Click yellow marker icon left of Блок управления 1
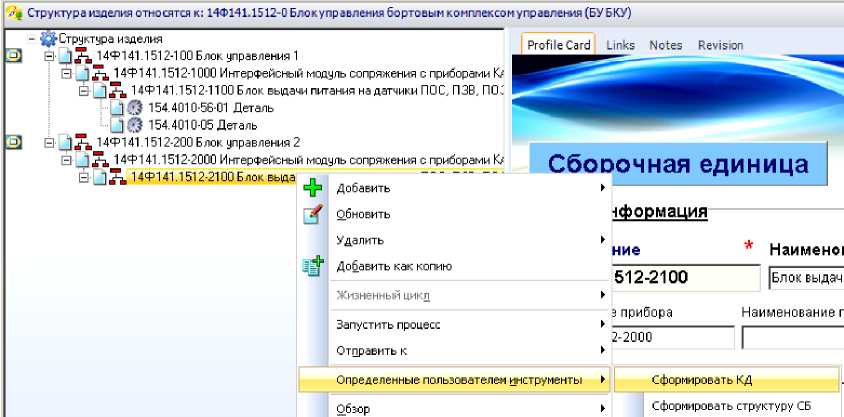Screen dimensions: 844x417 (x=13, y=55)
